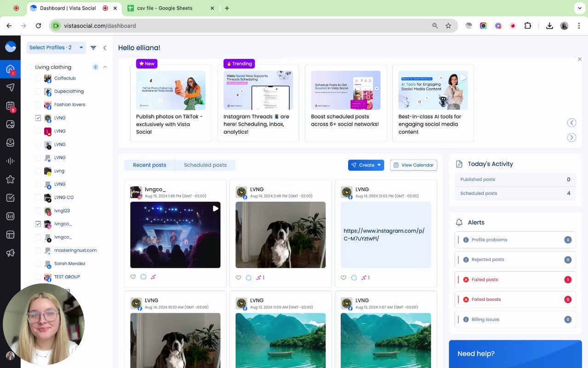The height and width of the screenshot is (368, 588).
Task: Click the boost icon on LVNG 2:46 PM post
Action: click(x=259, y=277)
